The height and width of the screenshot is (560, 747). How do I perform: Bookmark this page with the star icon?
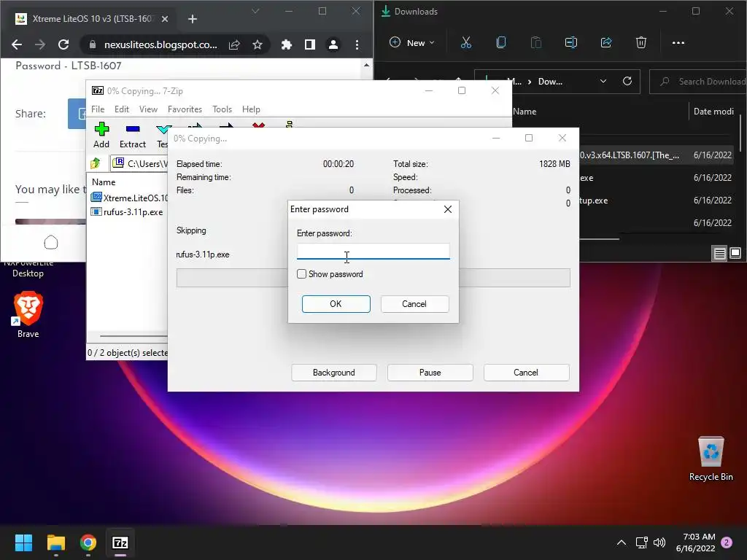click(x=258, y=44)
